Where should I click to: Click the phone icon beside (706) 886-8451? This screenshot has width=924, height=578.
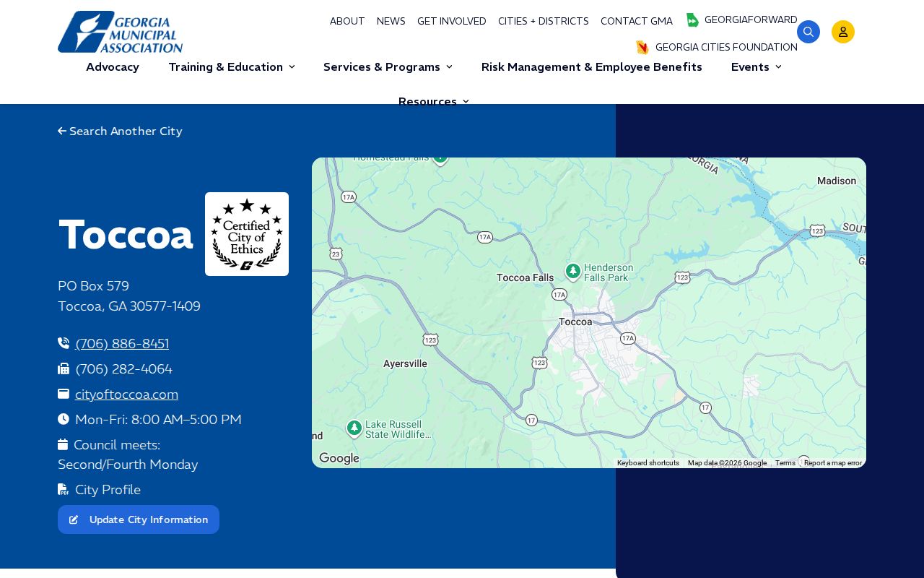64,343
